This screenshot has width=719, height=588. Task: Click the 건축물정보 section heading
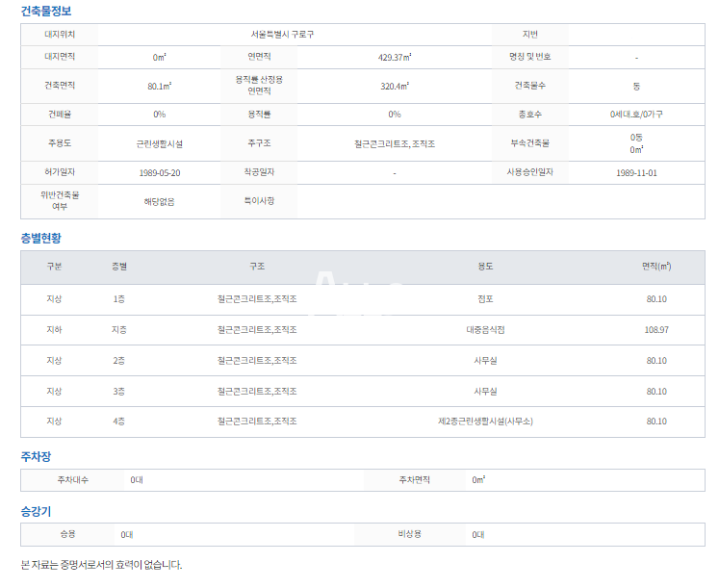(x=46, y=11)
